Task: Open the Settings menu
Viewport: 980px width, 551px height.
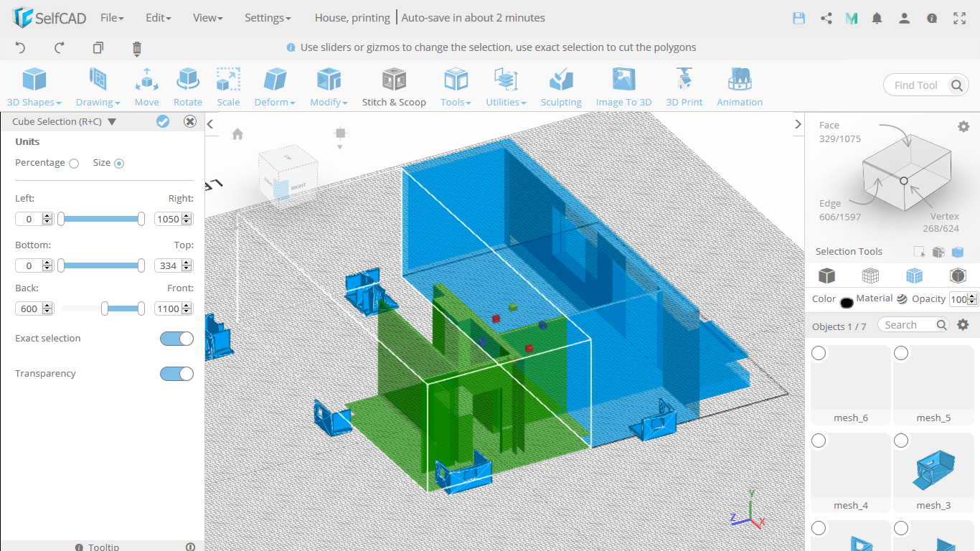Action: tap(268, 18)
